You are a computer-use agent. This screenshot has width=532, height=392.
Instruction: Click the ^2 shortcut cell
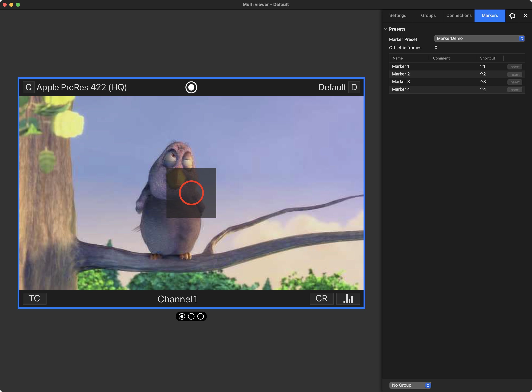click(x=483, y=74)
